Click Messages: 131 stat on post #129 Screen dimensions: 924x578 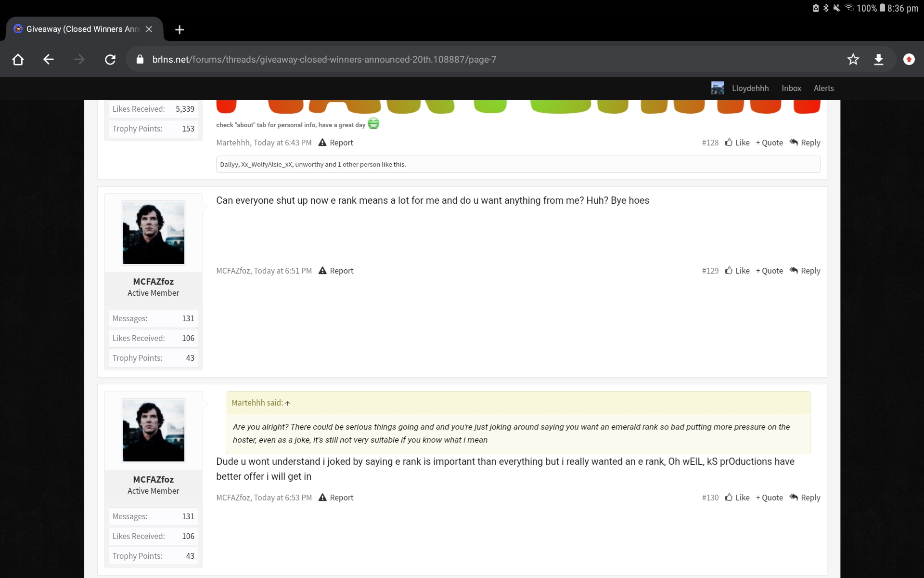154,318
